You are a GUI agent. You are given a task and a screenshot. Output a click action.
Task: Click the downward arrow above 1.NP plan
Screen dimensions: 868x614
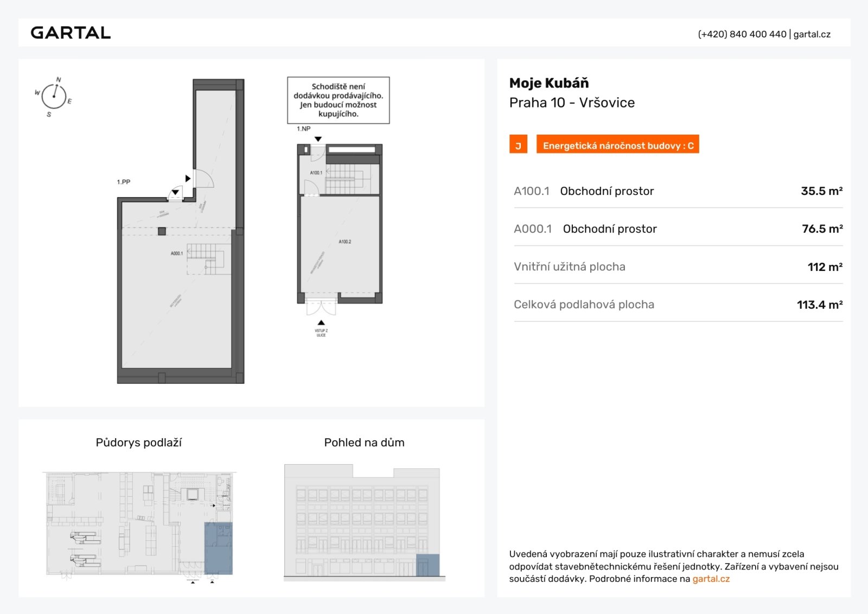[318, 140]
